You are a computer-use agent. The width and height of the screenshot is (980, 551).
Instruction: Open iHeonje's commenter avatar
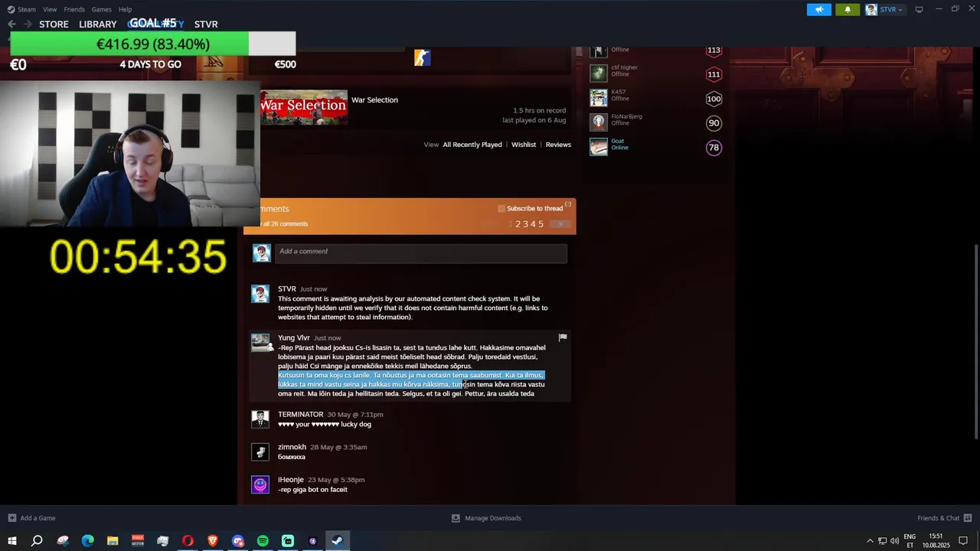(x=260, y=484)
